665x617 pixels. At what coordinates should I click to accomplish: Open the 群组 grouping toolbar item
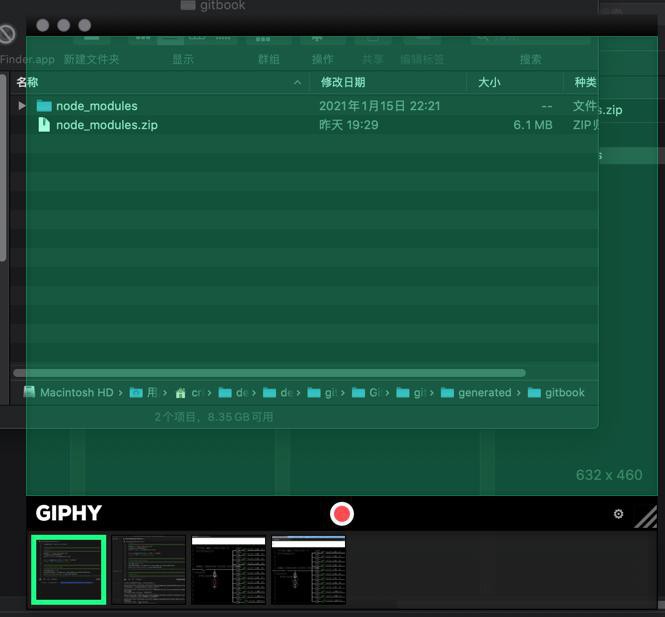click(x=268, y=59)
